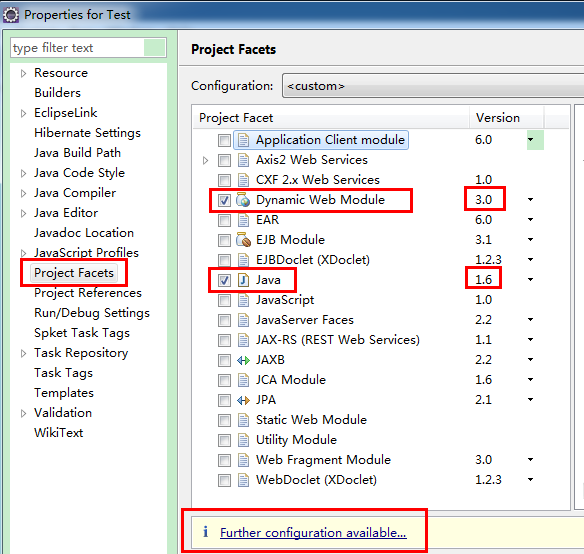584x554 pixels.
Task: Select the WikiText properties page
Action: 58,433
